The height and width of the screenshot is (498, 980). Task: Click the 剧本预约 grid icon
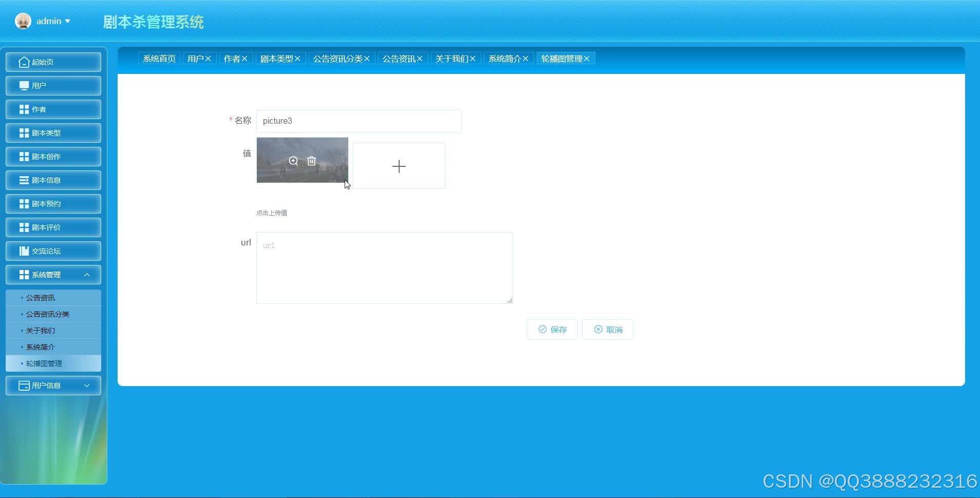(x=24, y=204)
